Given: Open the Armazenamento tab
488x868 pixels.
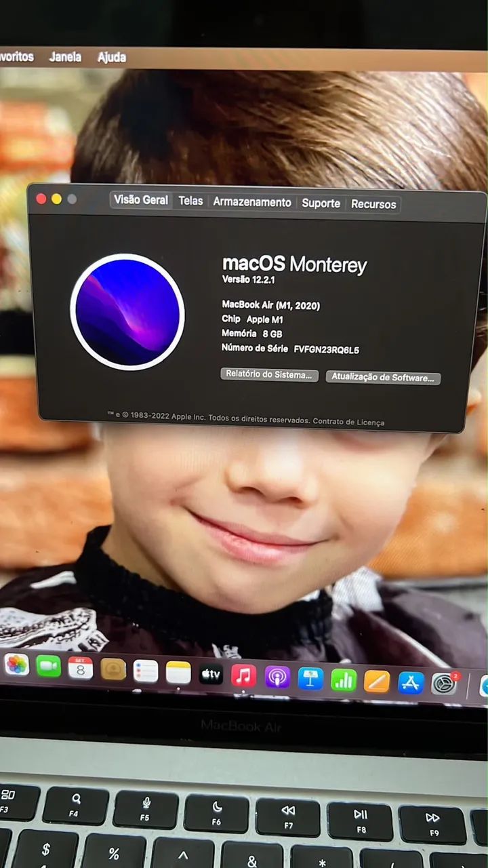Looking at the screenshot, I should (x=252, y=202).
